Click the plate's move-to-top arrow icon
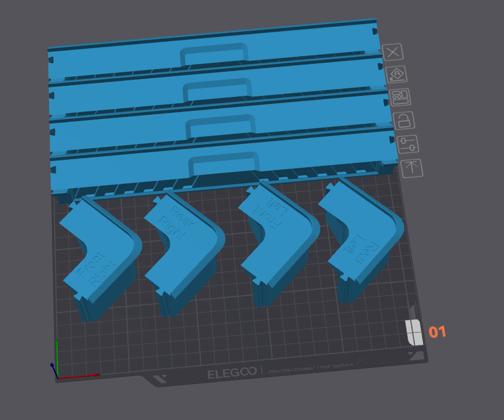Screen dimensions: 504x420 tap(412, 168)
